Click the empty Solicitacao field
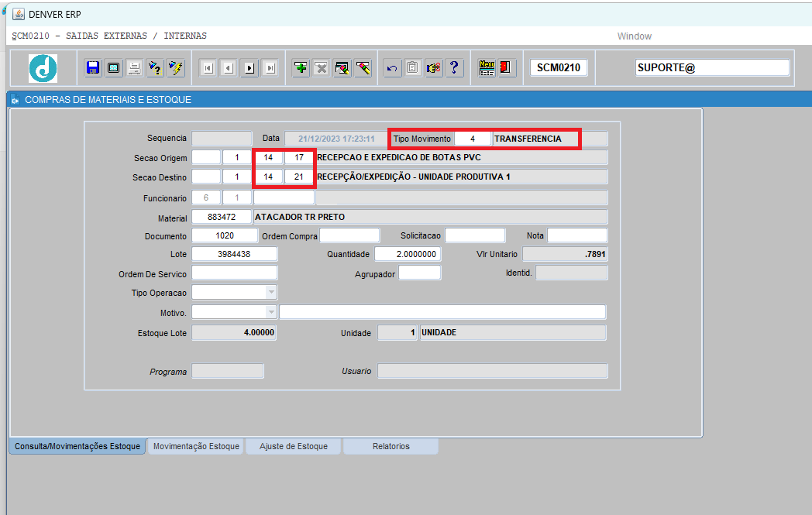The height and width of the screenshot is (515, 812). click(x=475, y=235)
